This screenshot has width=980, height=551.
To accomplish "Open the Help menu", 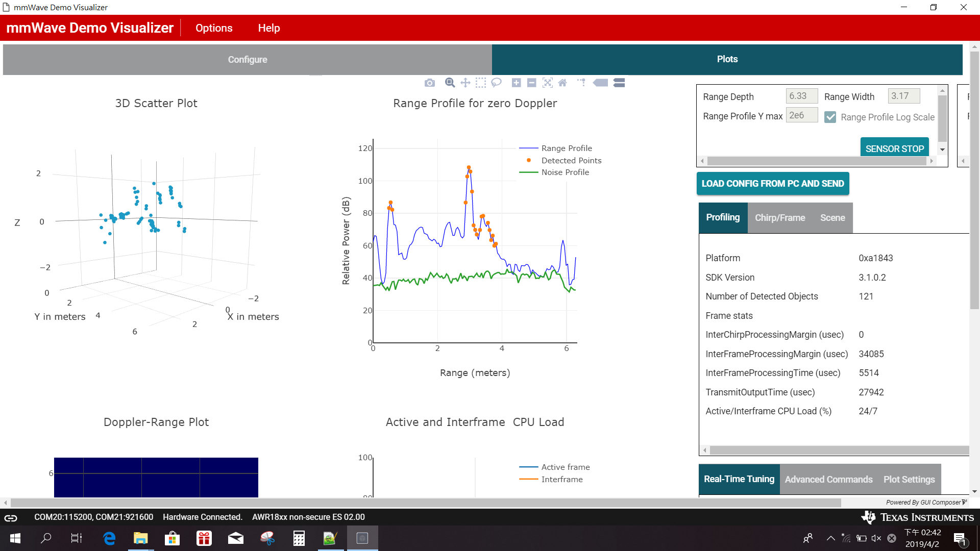I will pyautogui.click(x=269, y=28).
